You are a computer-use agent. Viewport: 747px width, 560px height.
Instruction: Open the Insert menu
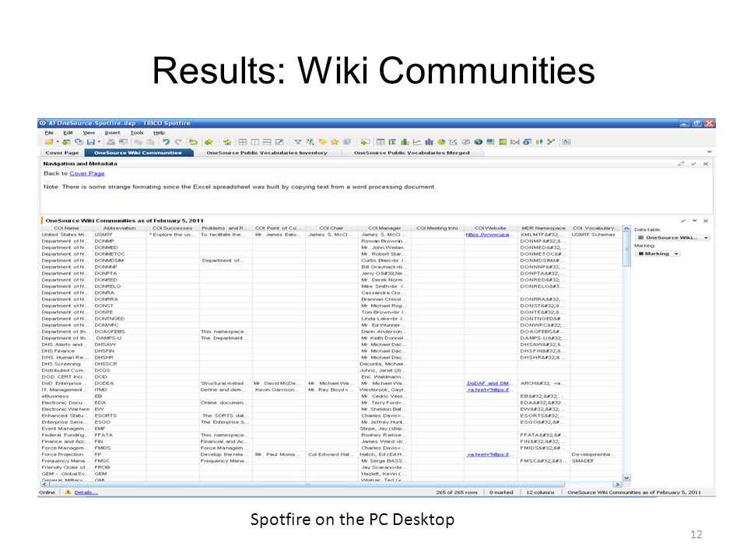tap(112, 133)
